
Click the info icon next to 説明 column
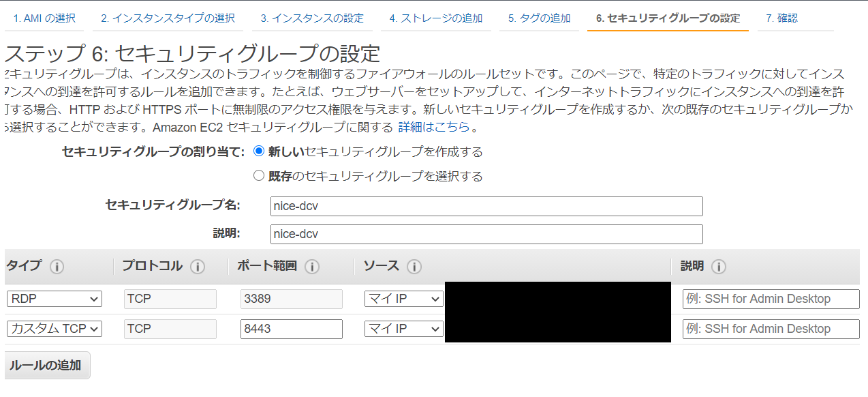[718, 267]
